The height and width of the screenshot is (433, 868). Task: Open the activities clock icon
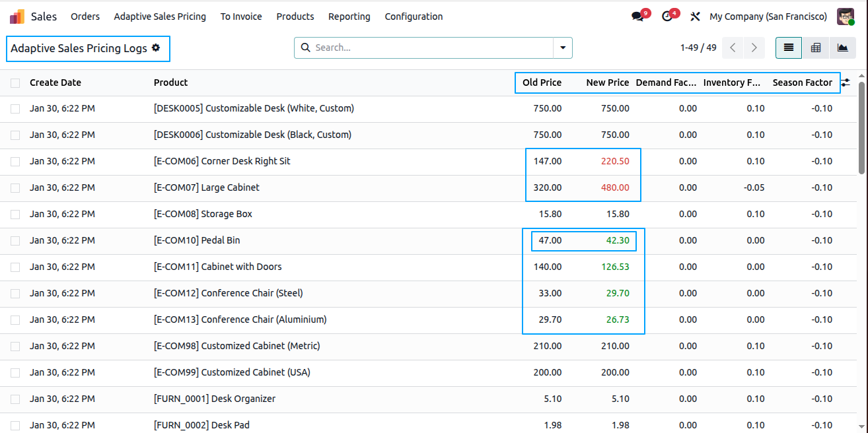pyautogui.click(x=667, y=17)
